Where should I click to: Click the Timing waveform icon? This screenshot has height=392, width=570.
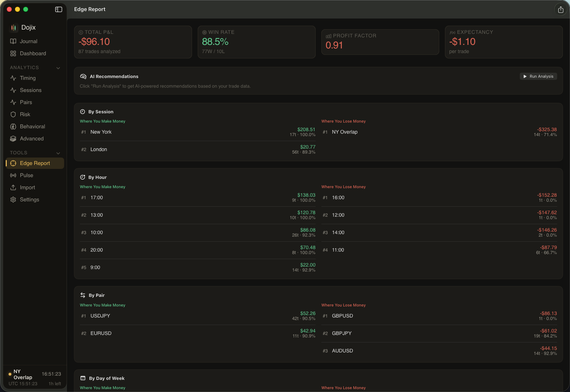(13, 78)
